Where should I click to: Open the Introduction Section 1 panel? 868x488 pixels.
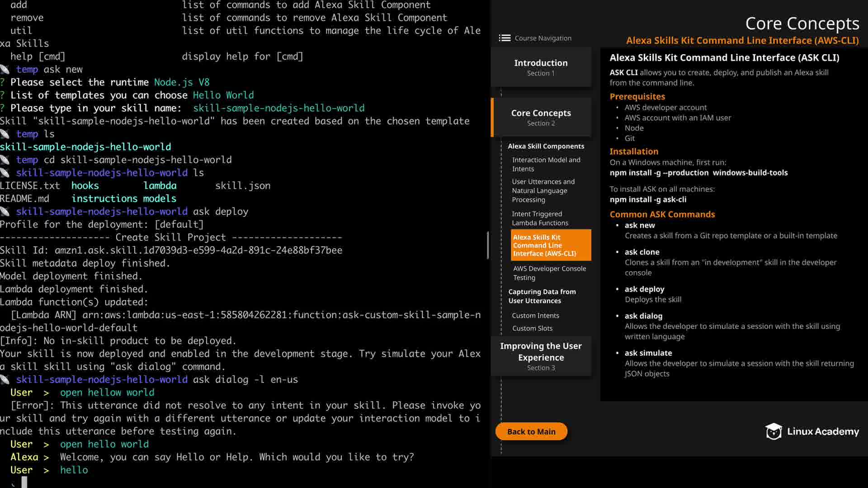click(x=541, y=67)
